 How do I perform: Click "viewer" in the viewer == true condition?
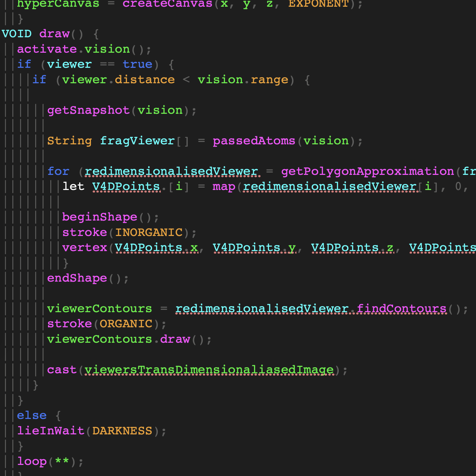[69, 64]
